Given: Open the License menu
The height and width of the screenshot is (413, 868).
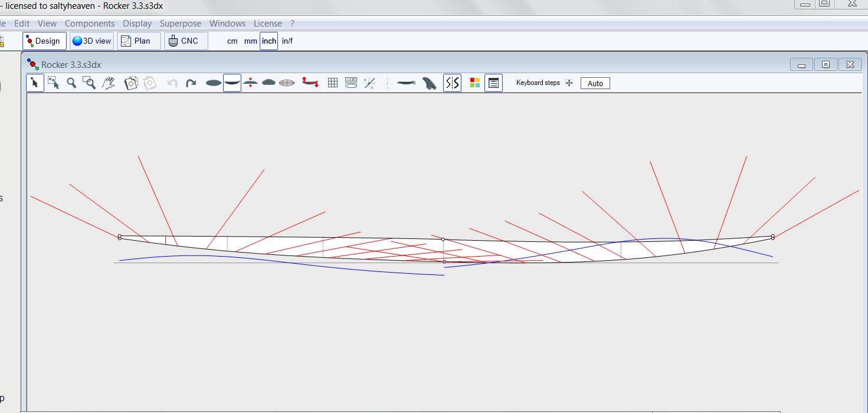Looking at the screenshot, I should point(268,24).
